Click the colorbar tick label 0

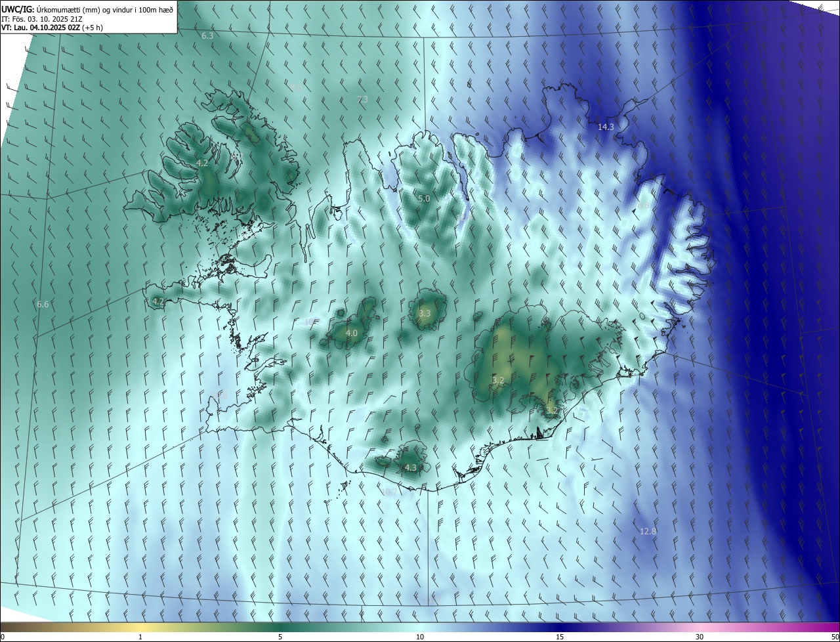click(3, 637)
